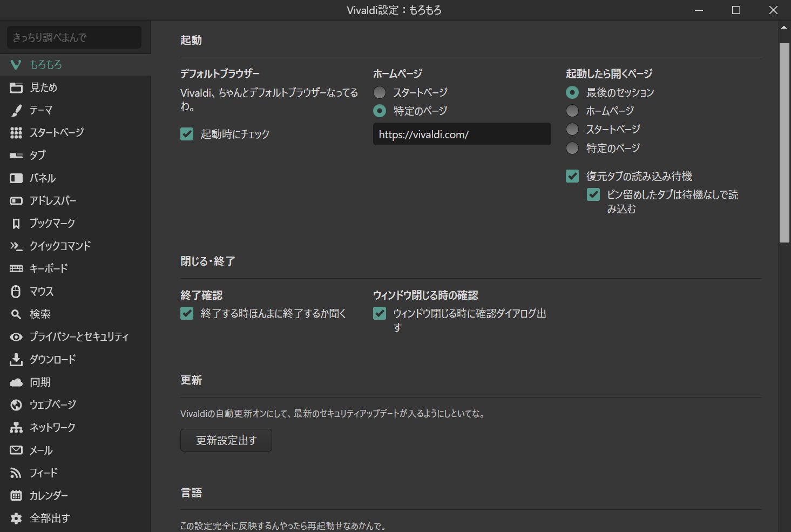This screenshot has width=791, height=532.
Task: Click the Vivaldi logo icon beside もろもろ
Action: (16, 65)
